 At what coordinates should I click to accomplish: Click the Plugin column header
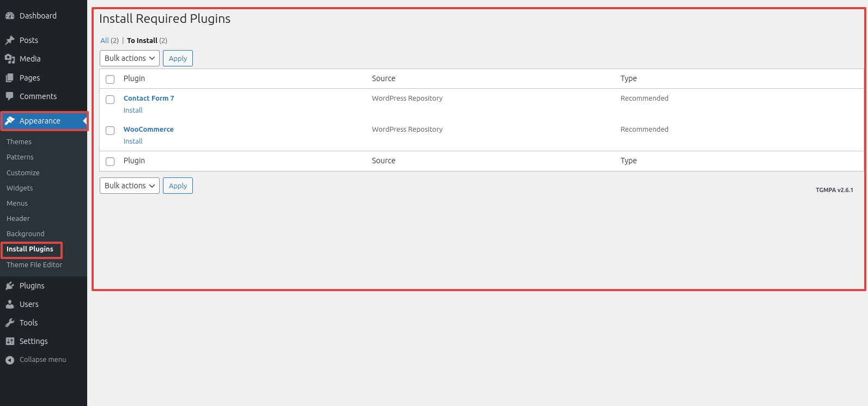click(x=134, y=78)
